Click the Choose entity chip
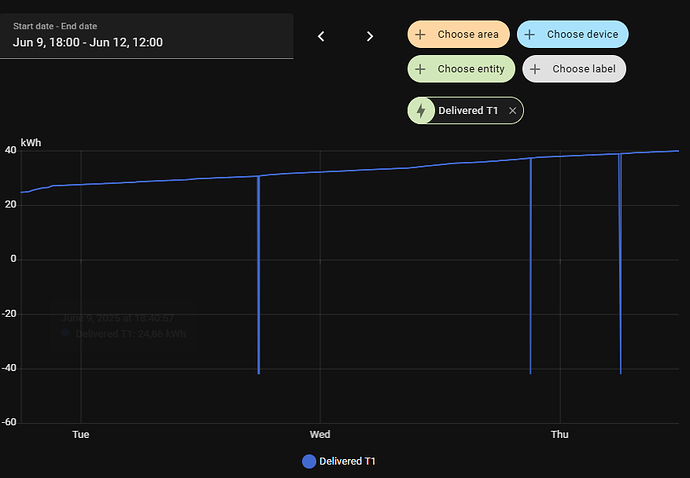Screen dimensions: 690x478 461,69
